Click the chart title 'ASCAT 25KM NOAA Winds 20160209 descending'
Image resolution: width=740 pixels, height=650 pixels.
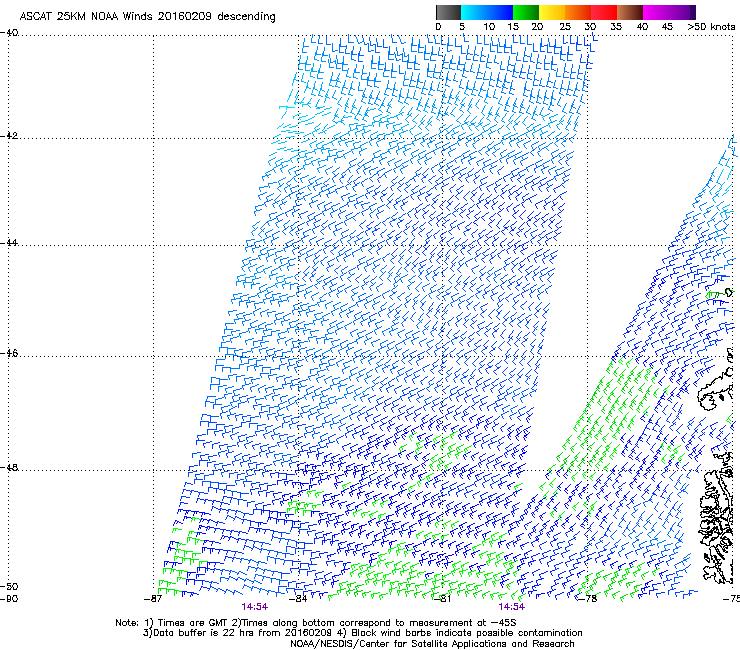click(x=147, y=16)
